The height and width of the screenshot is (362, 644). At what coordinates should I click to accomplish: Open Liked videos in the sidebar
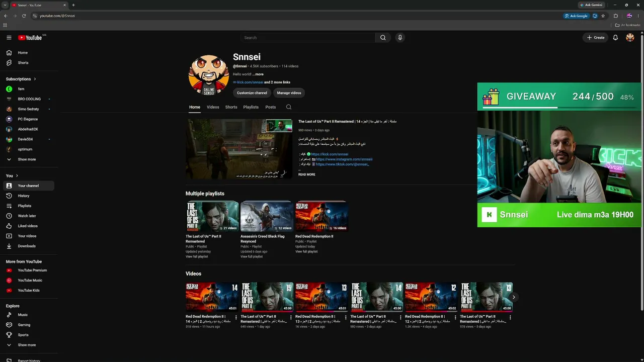(29, 226)
